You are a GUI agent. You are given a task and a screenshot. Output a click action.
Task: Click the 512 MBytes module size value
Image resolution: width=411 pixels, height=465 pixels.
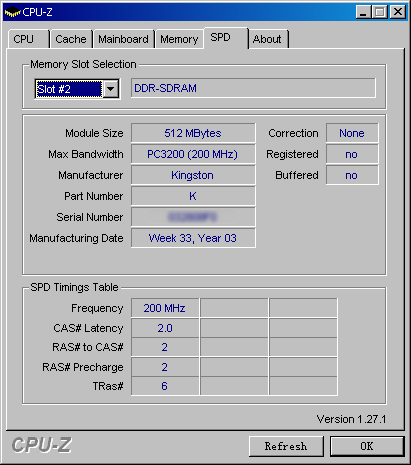pyautogui.click(x=193, y=133)
